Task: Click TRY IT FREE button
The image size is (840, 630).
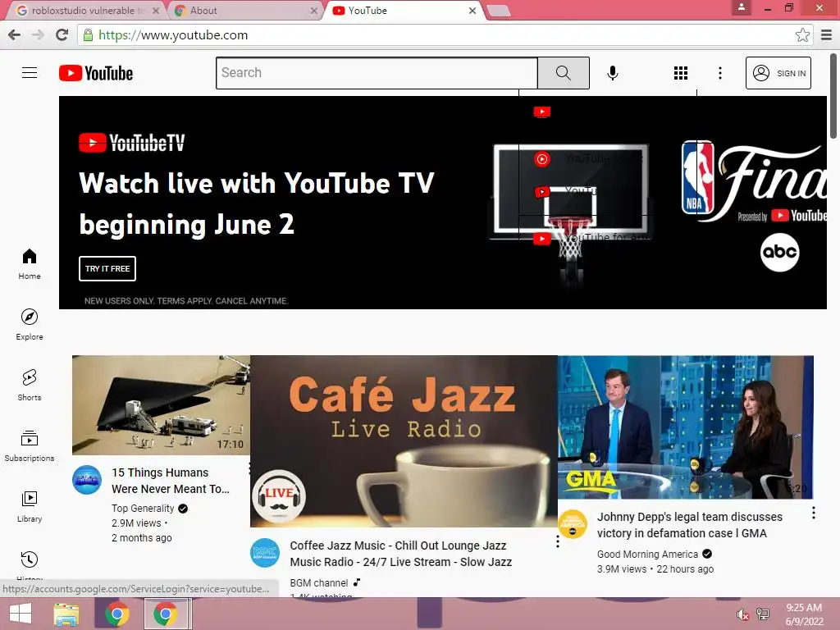Action: coord(107,268)
